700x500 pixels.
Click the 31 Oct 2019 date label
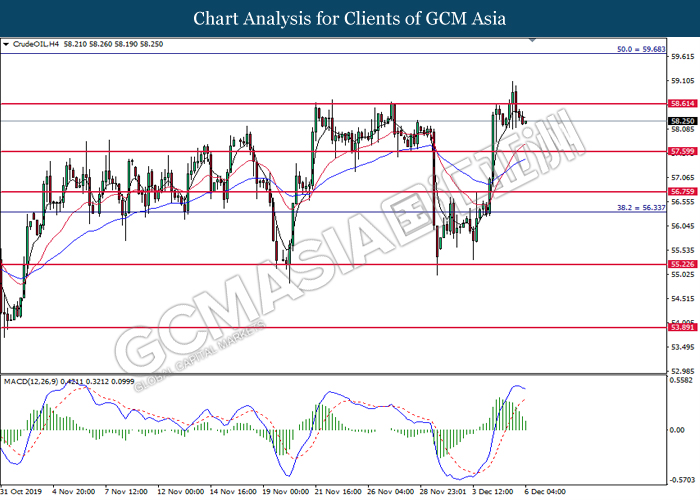pos(21,492)
